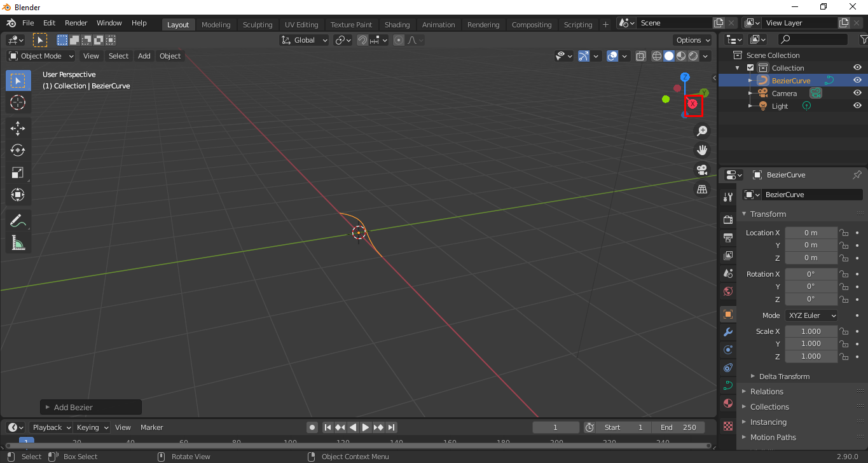This screenshot has width=868, height=463.
Task: Open the Render menu
Action: (x=76, y=23)
